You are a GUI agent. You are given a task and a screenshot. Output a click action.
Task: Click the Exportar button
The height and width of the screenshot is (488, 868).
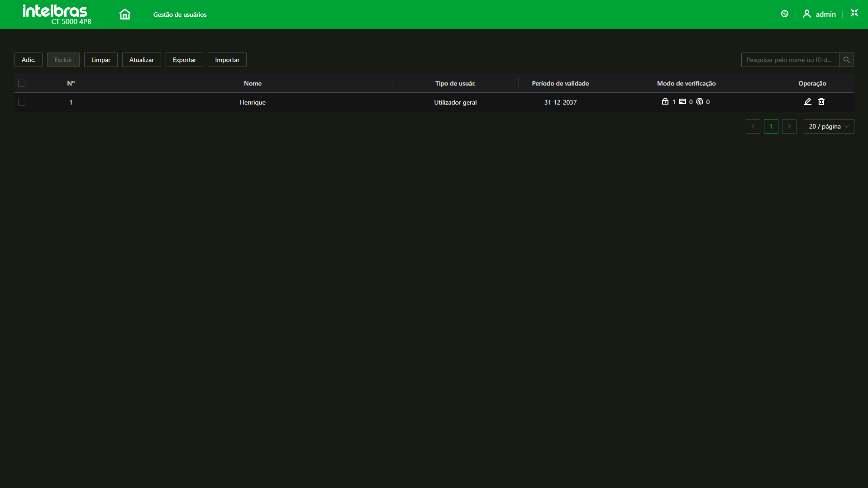[184, 60]
